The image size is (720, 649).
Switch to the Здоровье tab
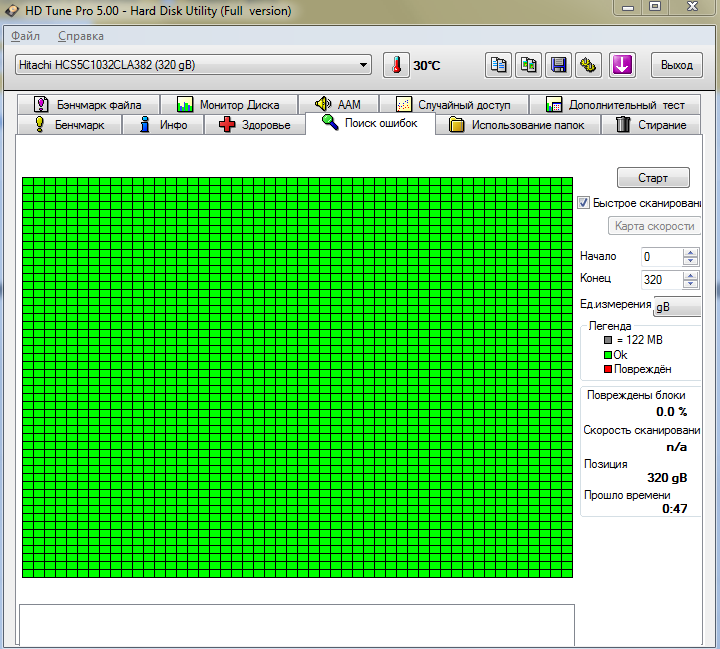(255, 125)
